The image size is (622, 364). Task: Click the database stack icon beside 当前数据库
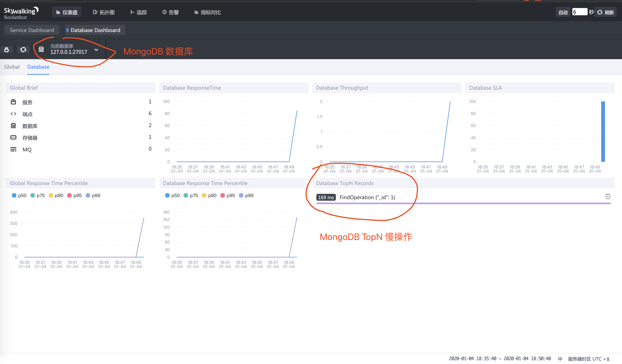[41, 49]
